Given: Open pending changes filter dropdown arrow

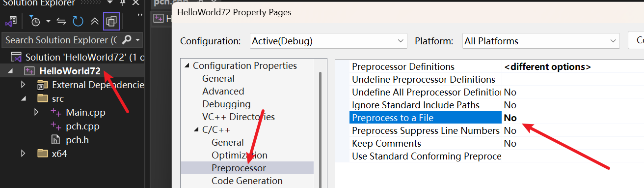Looking at the screenshot, I should coord(48,21).
